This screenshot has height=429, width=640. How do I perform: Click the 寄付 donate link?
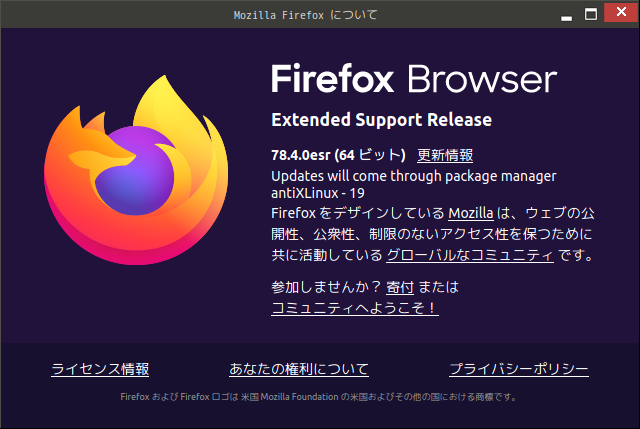click(x=400, y=287)
